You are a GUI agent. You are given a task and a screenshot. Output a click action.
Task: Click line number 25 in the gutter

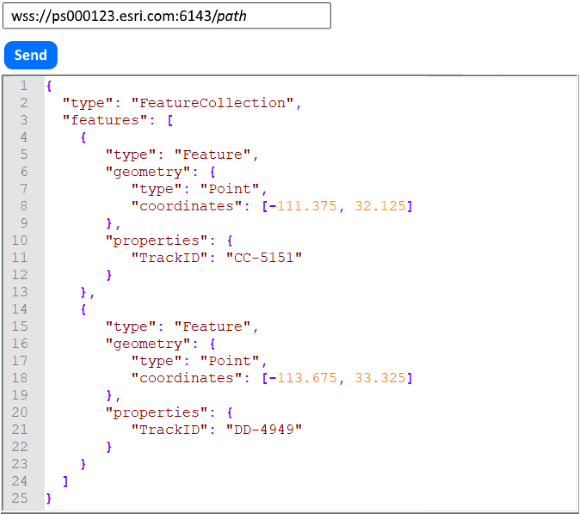[20, 498]
